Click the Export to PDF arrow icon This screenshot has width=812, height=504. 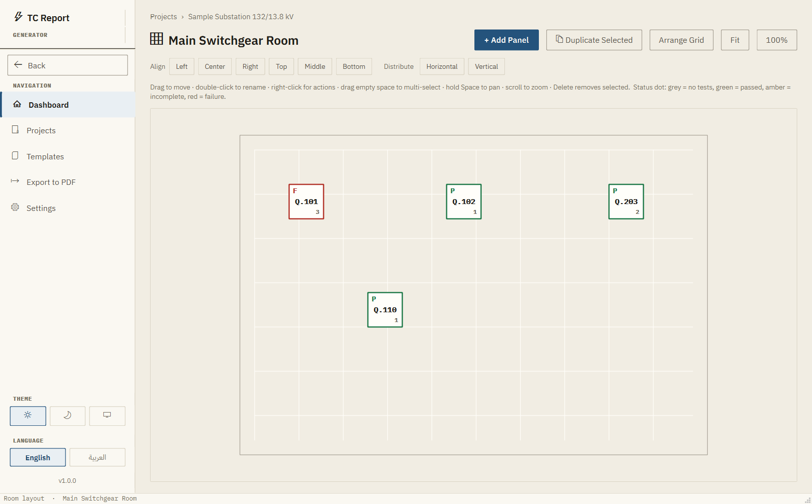pyautogui.click(x=15, y=181)
